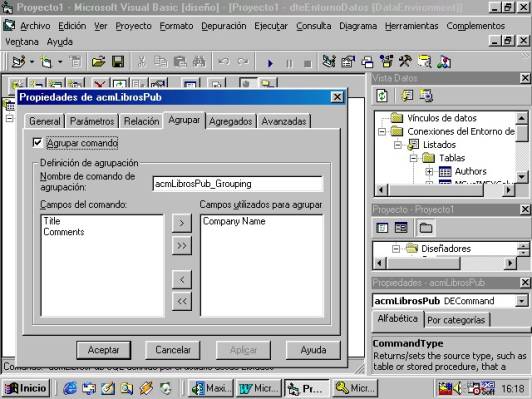Switch to the Agregados tab
Screen dimensions: 532x399
(x=231, y=121)
